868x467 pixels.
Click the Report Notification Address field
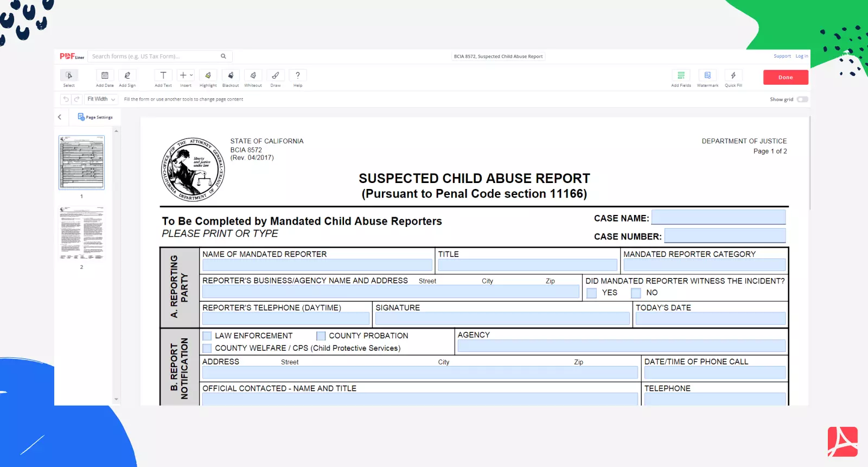pos(420,373)
